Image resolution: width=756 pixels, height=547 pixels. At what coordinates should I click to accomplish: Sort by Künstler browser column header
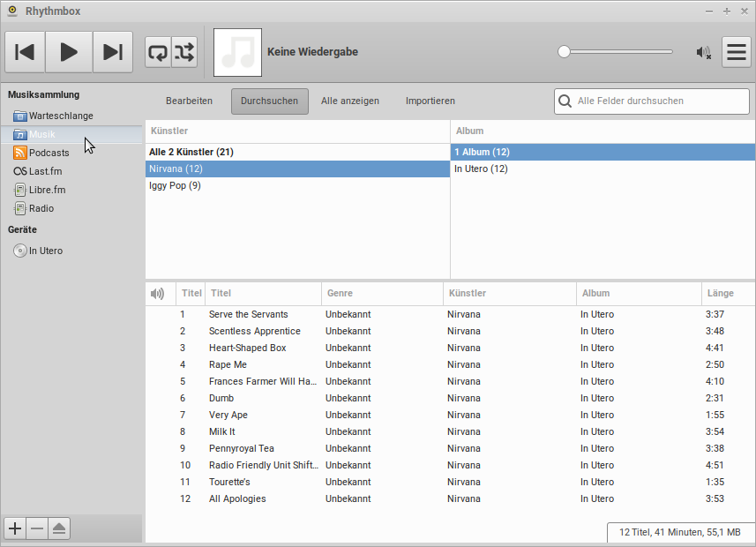coord(297,131)
